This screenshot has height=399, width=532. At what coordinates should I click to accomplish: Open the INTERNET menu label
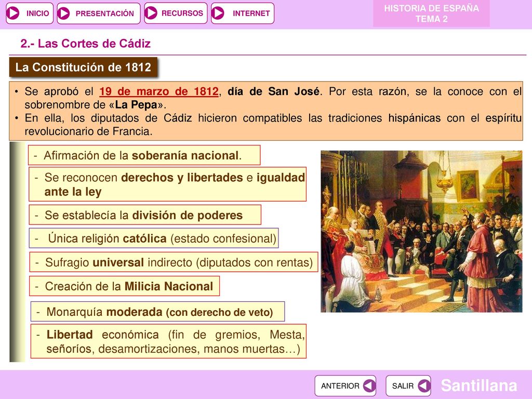click(251, 13)
